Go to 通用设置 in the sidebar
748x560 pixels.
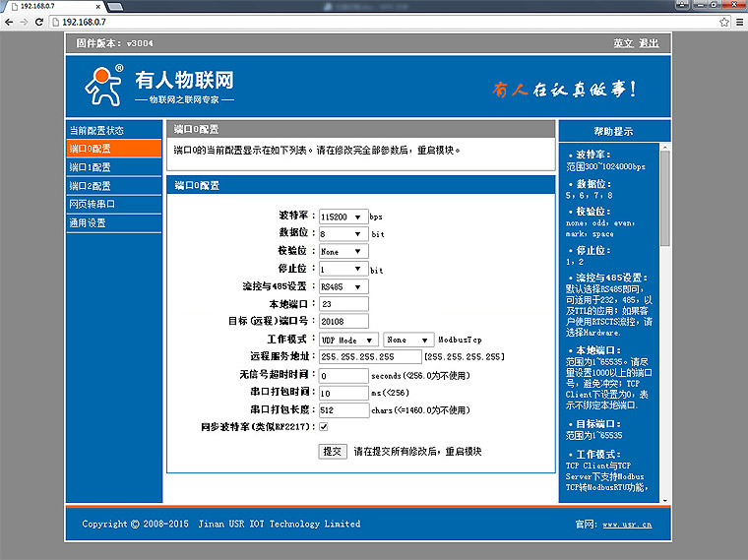88,223
